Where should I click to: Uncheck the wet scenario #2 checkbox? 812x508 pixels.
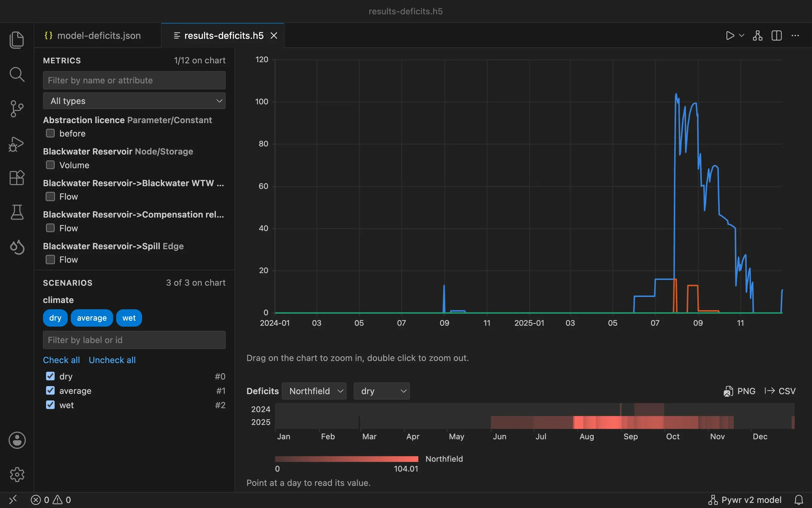pos(50,405)
